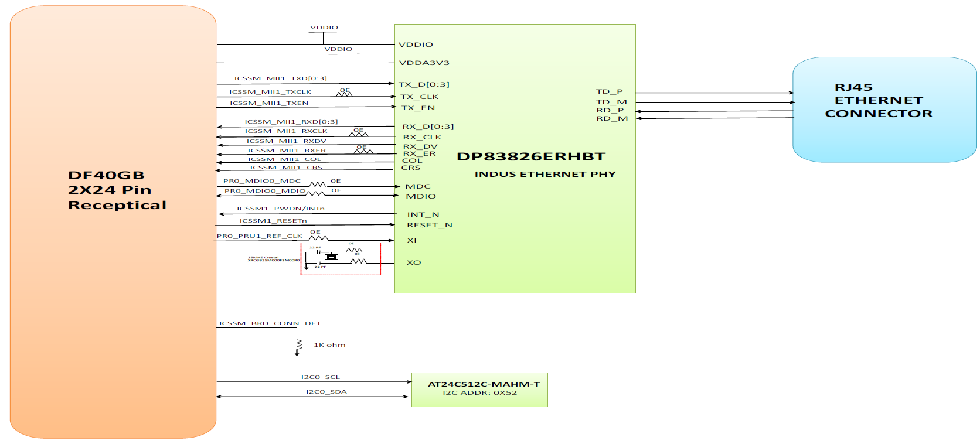Click the PR0_PRU1_REF_CLK signal label
The height and width of the screenshot is (444, 980).
tap(260, 236)
